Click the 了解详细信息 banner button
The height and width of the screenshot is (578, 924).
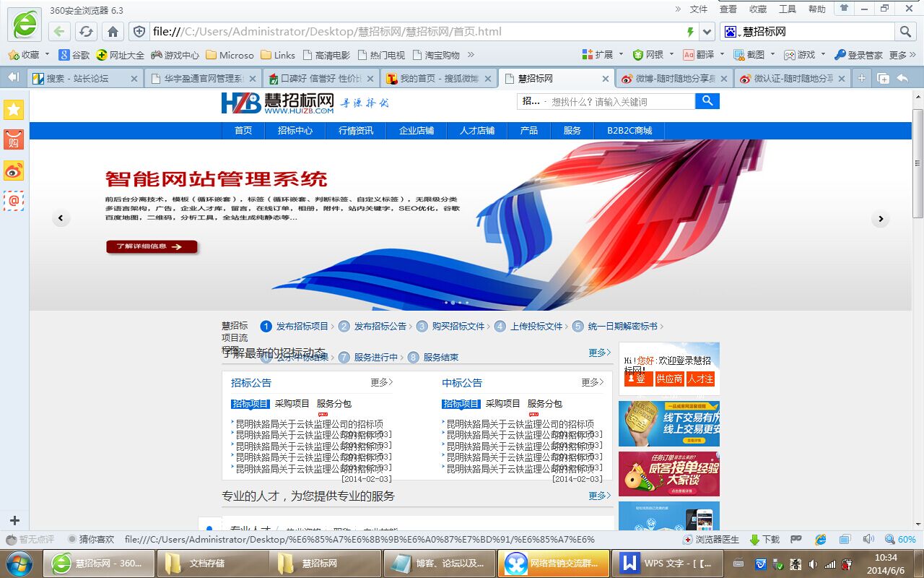(152, 246)
